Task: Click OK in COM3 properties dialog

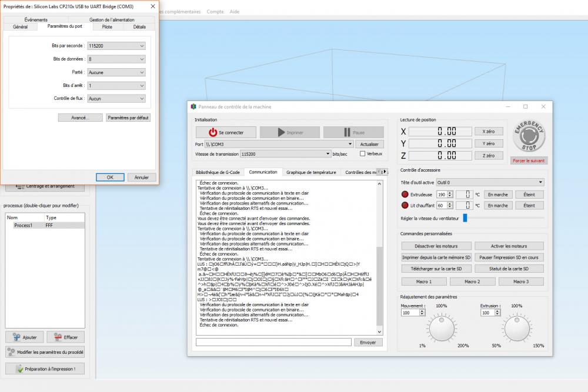Action: [x=110, y=177]
